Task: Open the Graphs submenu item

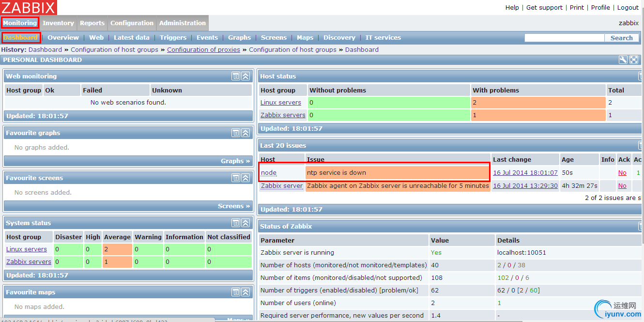Action: (240, 37)
